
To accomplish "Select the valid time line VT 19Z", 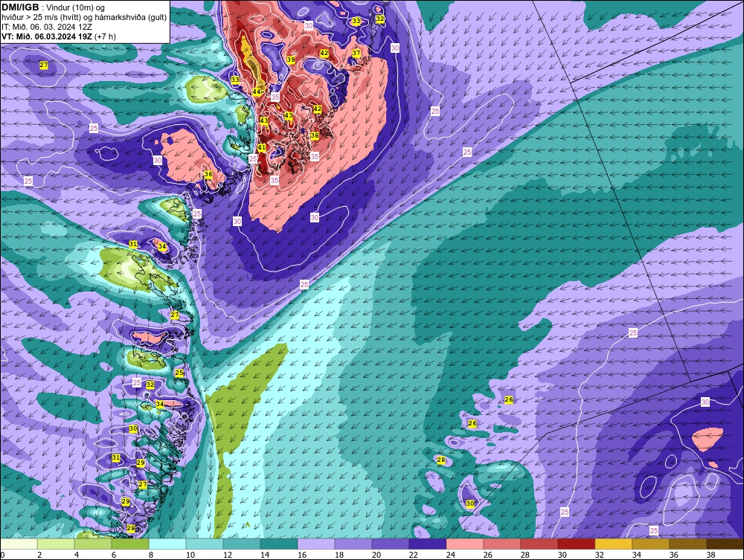I will coord(58,36).
